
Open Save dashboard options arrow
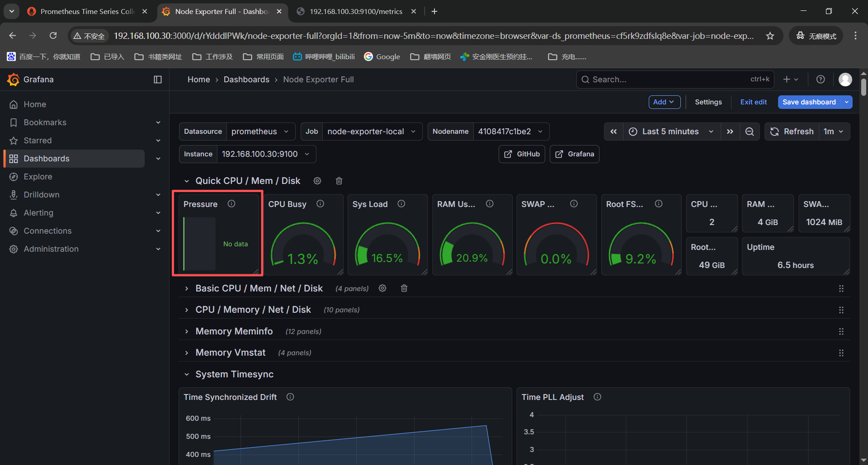847,102
